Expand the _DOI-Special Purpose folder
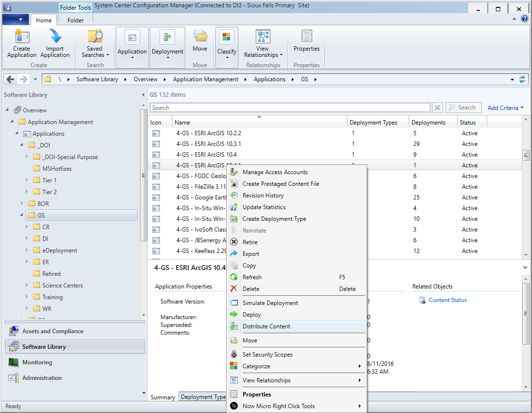The height and width of the screenshot is (413, 532). [x=27, y=157]
